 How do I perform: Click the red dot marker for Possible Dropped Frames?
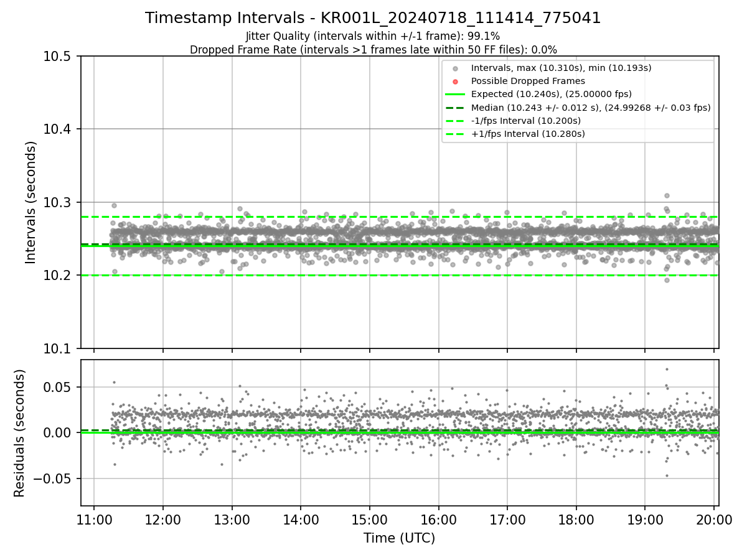pos(455,82)
